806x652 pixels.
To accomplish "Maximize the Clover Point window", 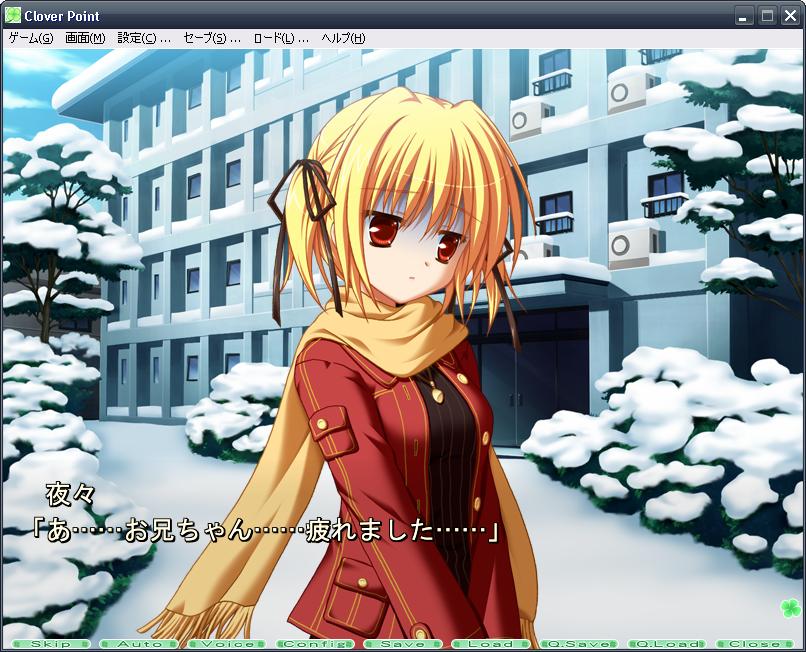I will (x=767, y=16).
